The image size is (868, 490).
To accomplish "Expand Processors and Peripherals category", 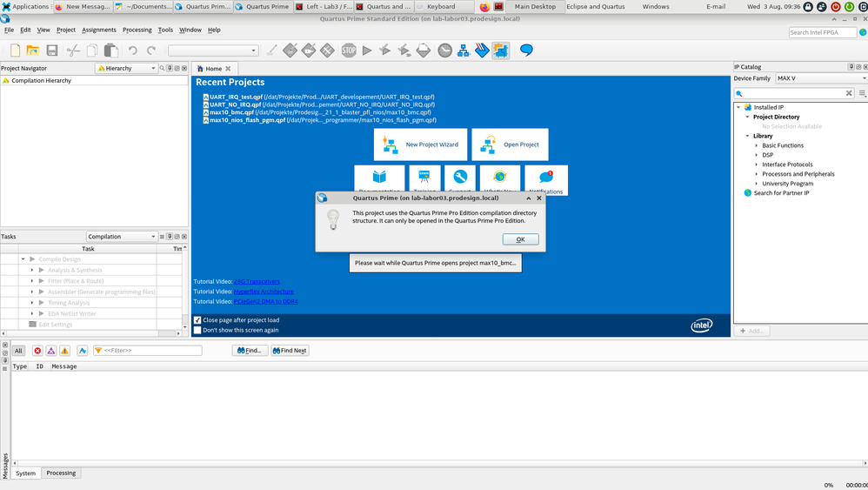I will 757,174.
